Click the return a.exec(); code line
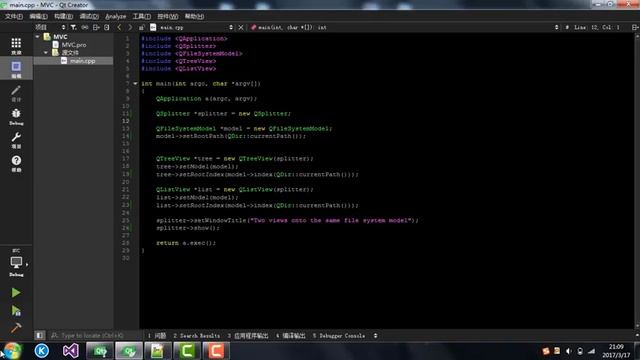 pos(186,243)
